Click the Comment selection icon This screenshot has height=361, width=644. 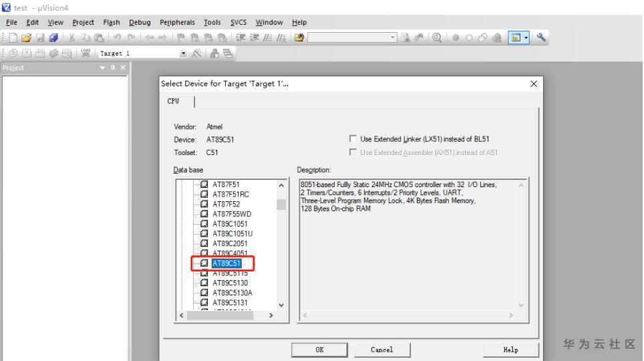pos(268,38)
